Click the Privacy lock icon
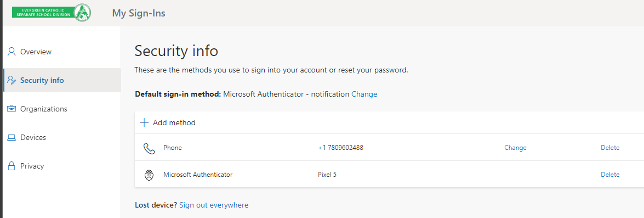This screenshot has width=644, height=218. pos(12,166)
